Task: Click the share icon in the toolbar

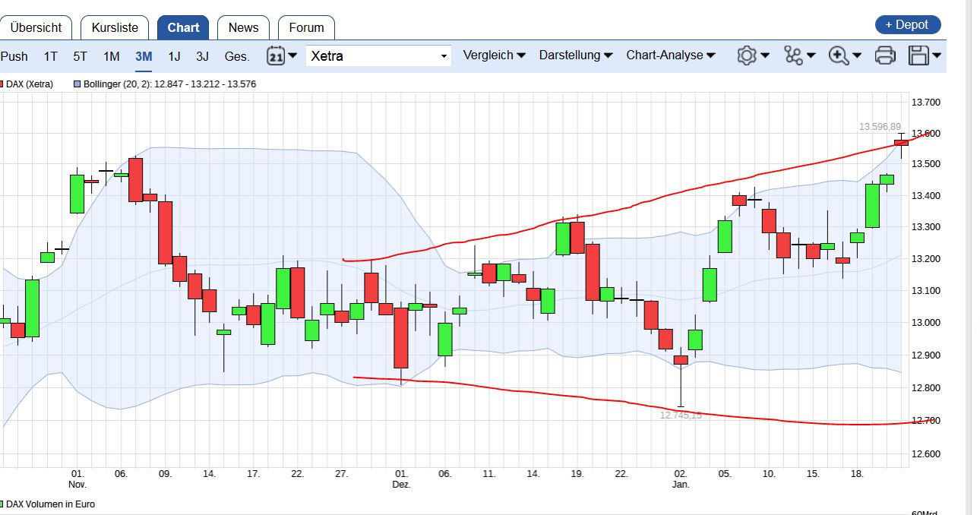Action: (792, 55)
